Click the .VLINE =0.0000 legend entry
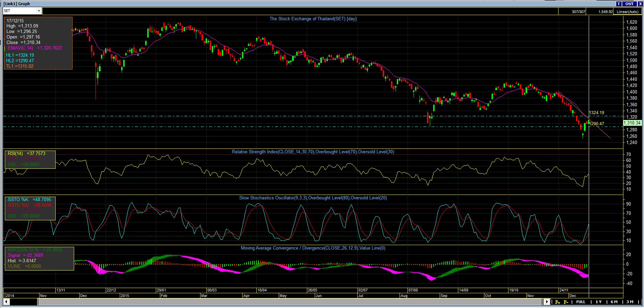Screen dimensions: 644x308 pyautogui.click(x=24, y=266)
